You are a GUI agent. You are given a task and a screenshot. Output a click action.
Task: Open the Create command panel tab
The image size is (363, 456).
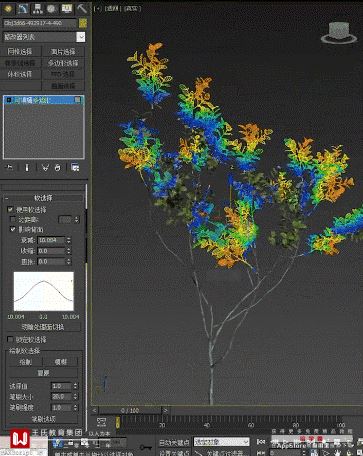[x=8, y=8]
